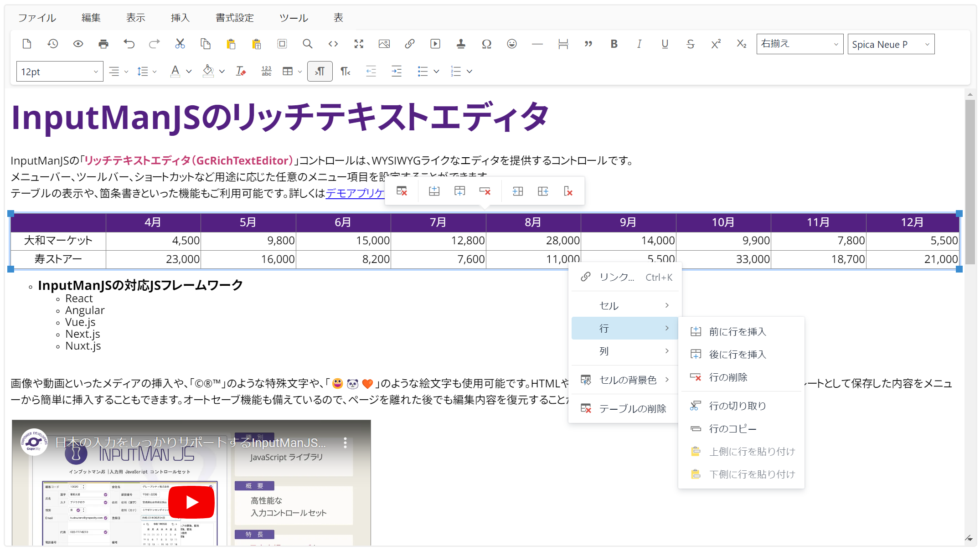Image resolution: width=980 pixels, height=551 pixels.
Task: Select 行の削除 in the row submenu
Action: 741,377
